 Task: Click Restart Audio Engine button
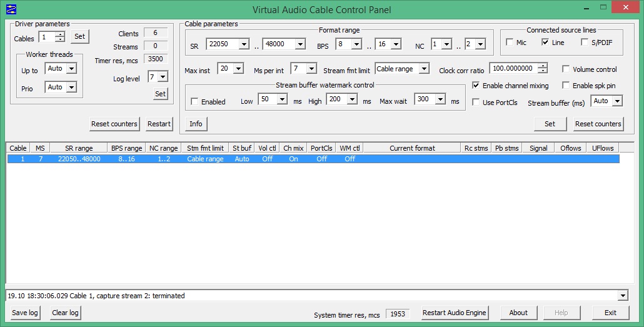[x=455, y=313]
